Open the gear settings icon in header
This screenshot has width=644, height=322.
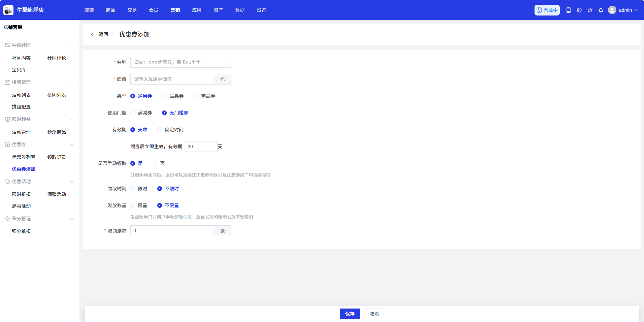[x=579, y=10]
